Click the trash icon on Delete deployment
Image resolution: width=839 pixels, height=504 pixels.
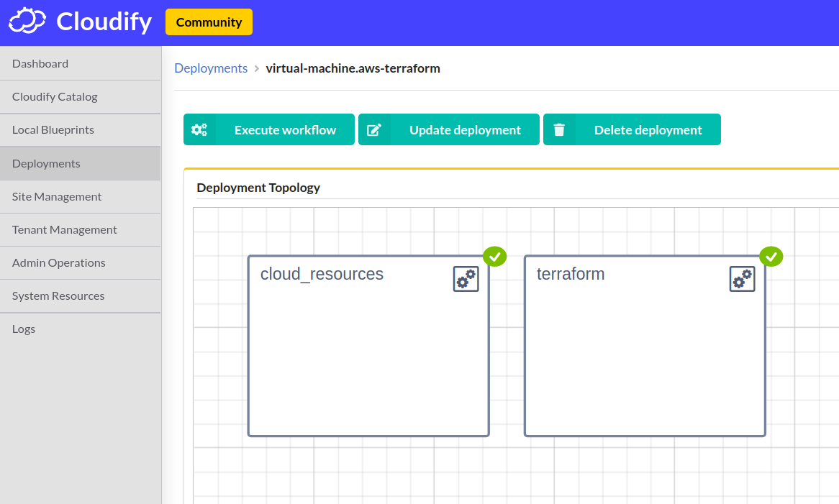(x=559, y=129)
